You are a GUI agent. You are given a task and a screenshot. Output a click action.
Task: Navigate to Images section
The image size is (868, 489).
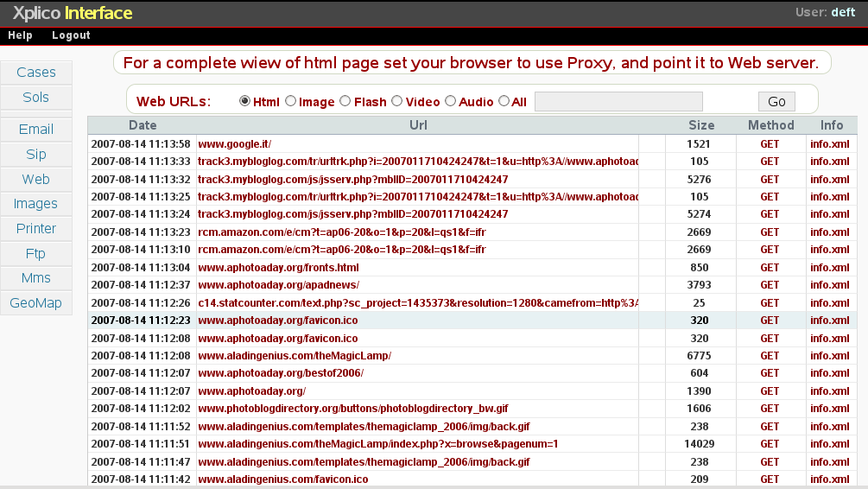pos(36,204)
